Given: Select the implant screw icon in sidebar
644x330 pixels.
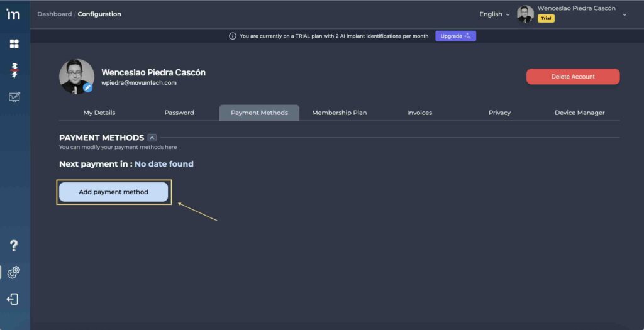Looking at the screenshot, I should coord(14,70).
